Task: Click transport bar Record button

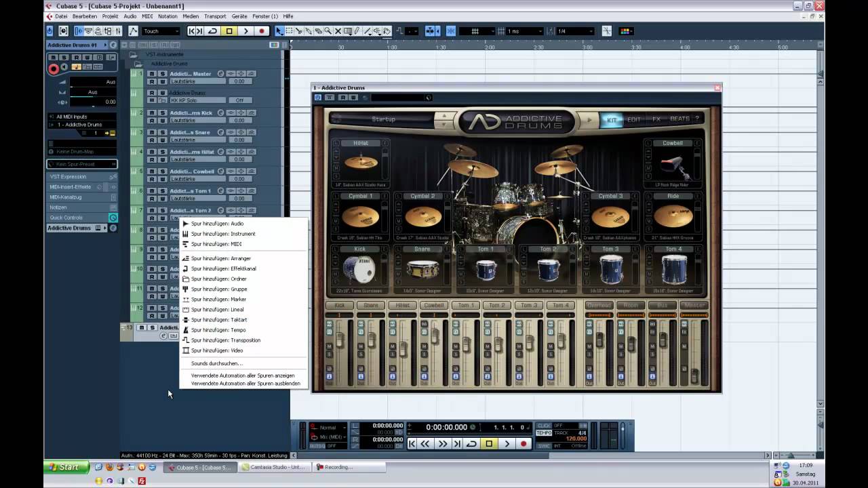Action: pyautogui.click(x=524, y=443)
